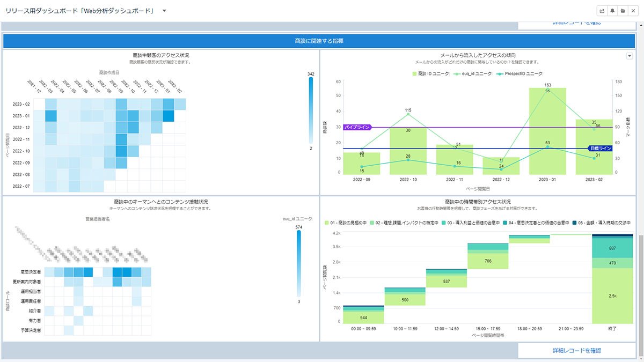The width and height of the screenshot is (644, 362).
Task: Close the dashboard with the X icon
Action: coord(633,11)
